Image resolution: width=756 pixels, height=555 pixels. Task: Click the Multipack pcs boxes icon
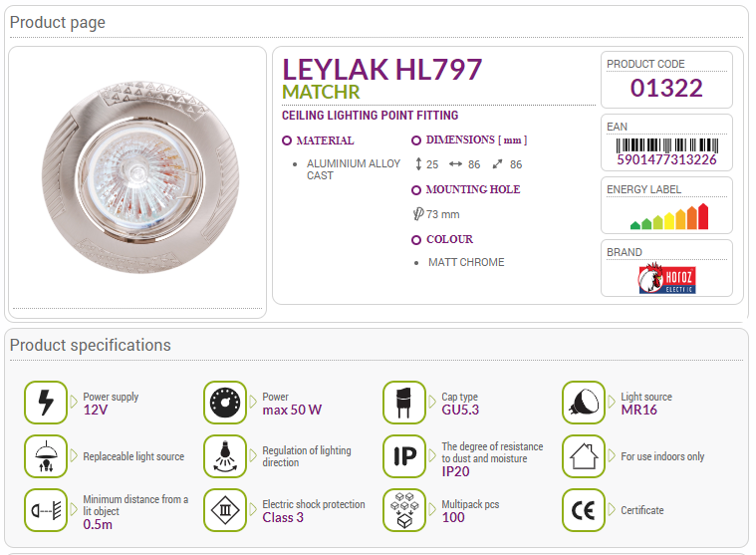point(404,510)
